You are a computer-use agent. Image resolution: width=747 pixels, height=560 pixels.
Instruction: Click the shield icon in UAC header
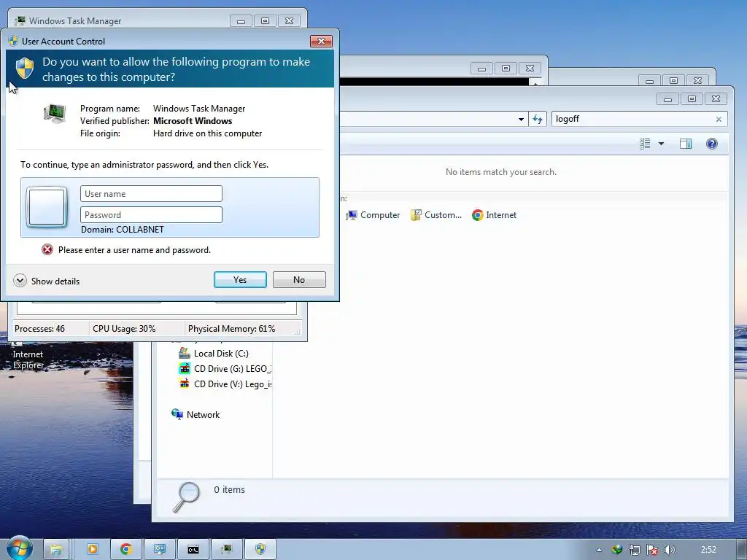click(x=25, y=69)
